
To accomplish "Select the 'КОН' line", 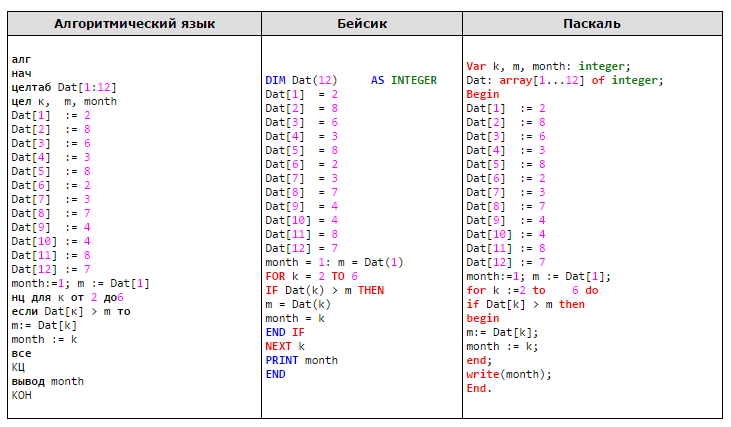I will tap(21, 395).
